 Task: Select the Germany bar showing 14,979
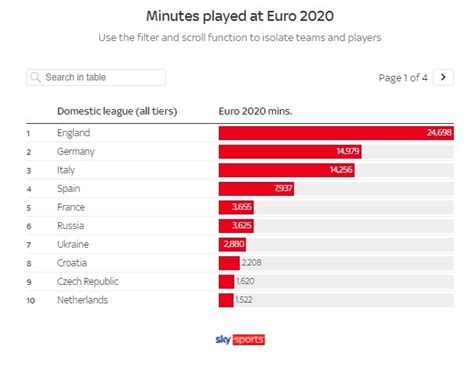[x=290, y=152]
